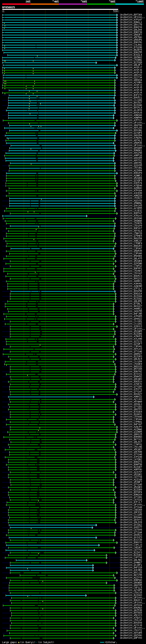This screenshot has height=644, width=146.
Task: Click the green ~80% identity color key
Action: pyautogui.click(x=101, y=4)
